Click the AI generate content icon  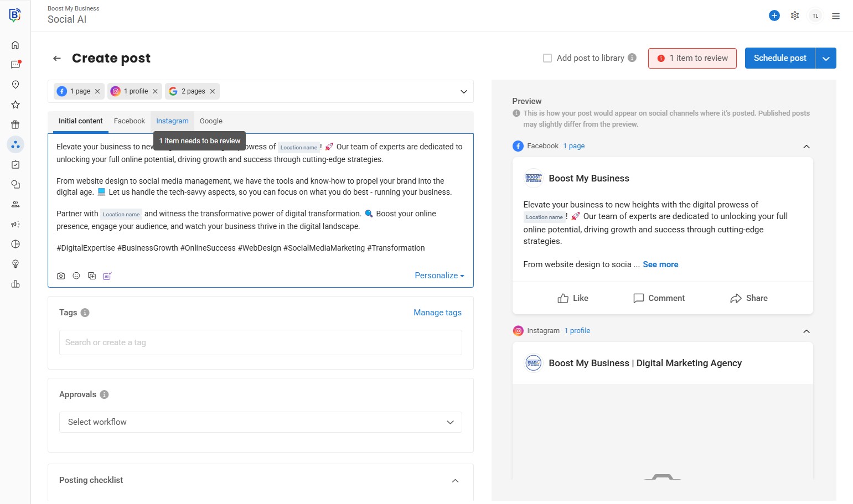click(x=107, y=276)
